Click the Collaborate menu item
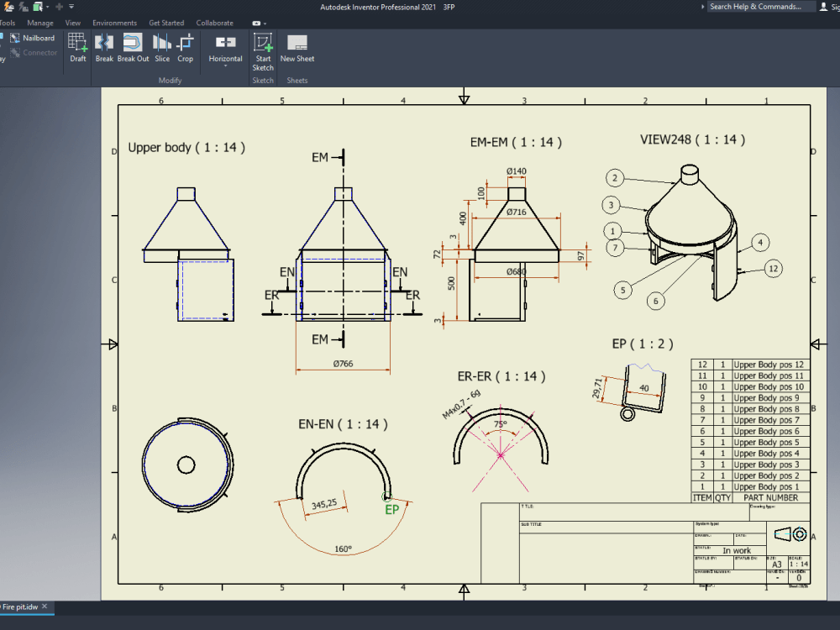This screenshot has height=630, width=840. (214, 23)
